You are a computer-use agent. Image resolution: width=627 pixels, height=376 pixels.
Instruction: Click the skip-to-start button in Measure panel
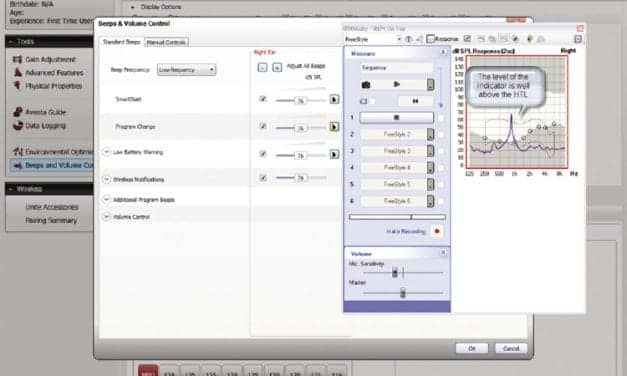tap(415, 101)
